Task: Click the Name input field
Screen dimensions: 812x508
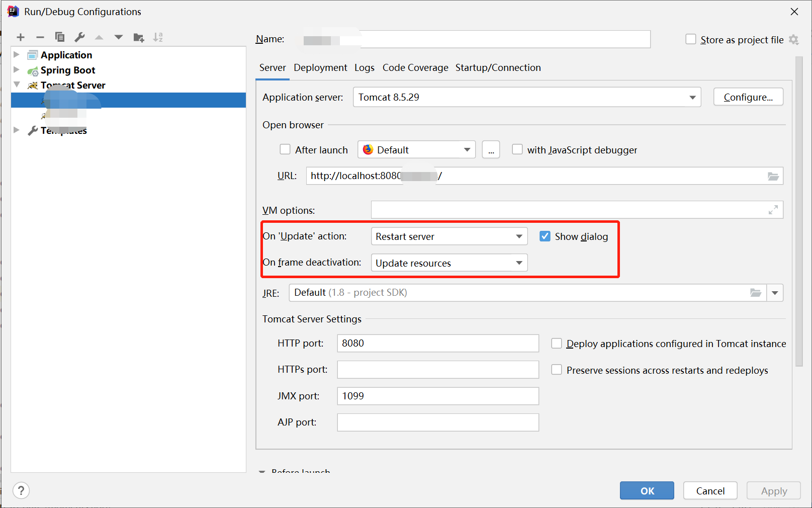Action: 477,39
